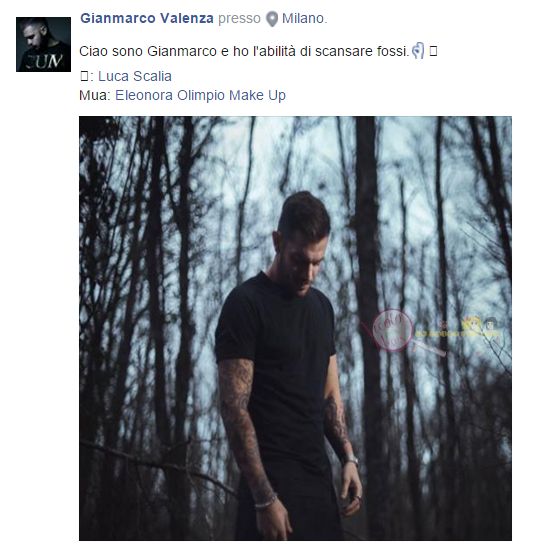Visit Luca Scalia's tagged profile
This screenshot has width=541, height=547.
pos(135,76)
